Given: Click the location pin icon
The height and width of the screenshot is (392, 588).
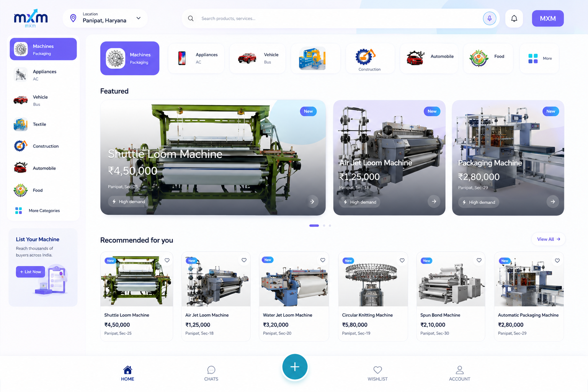Looking at the screenshot, I should 73,18.
